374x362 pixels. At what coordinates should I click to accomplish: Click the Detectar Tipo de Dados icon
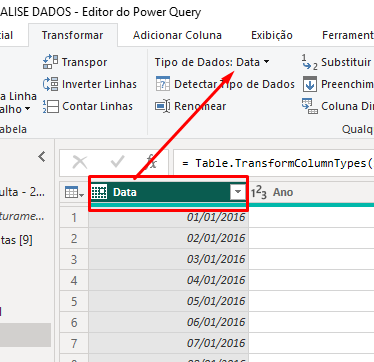pyautogui.click(x=163, y=84)
